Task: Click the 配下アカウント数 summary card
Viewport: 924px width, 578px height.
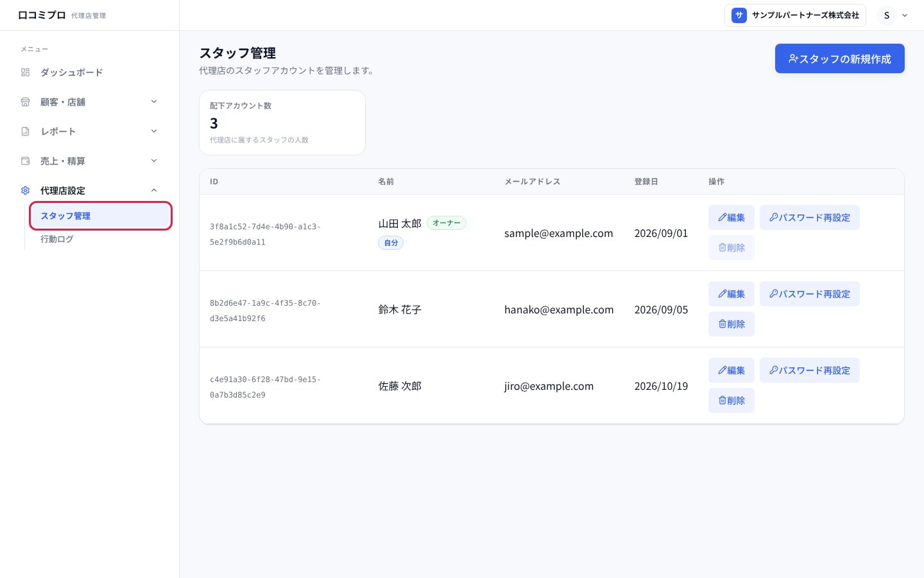Action: pyautogui.click(x=282, y=123)
